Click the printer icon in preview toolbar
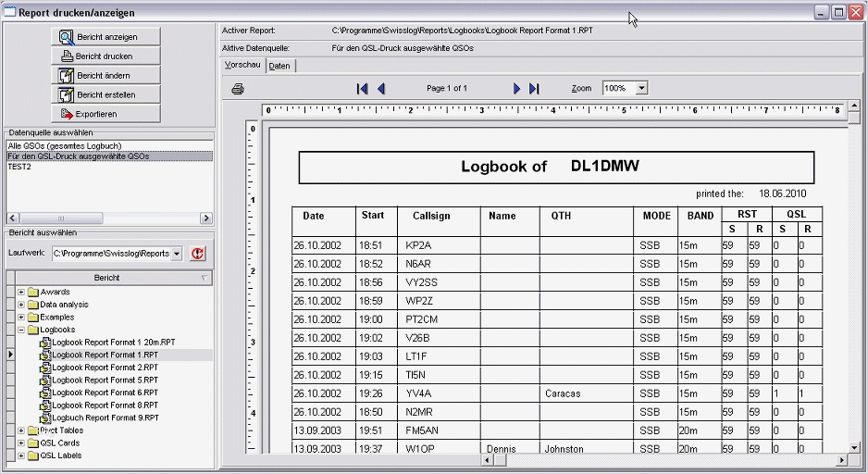This screenshot has height=474, width=868. (x=238, y=89)
